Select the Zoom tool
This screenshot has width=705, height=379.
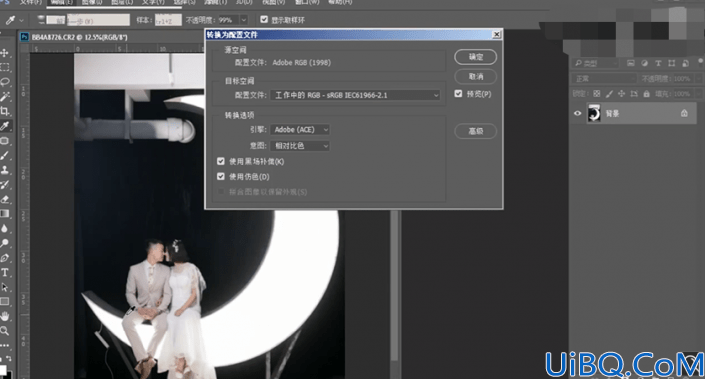click(5, 331)
